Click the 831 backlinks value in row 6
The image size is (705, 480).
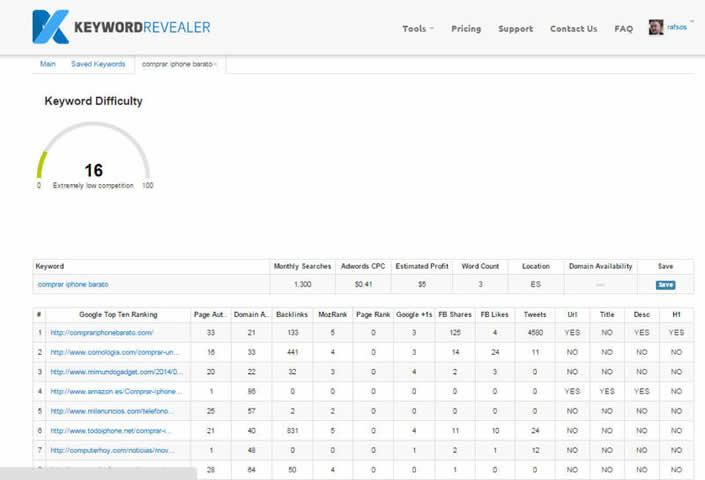point(293,431)
